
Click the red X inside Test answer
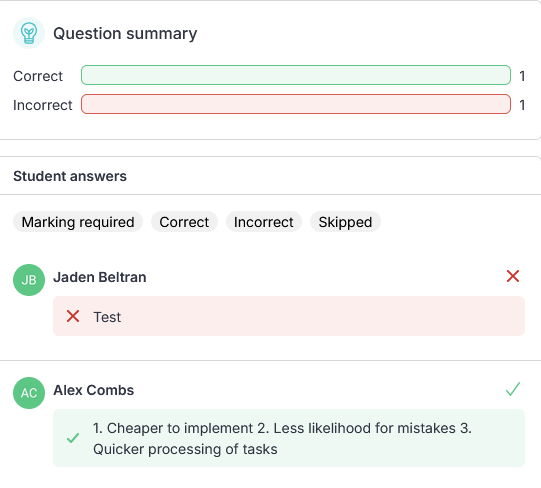(x=73, y=316)
